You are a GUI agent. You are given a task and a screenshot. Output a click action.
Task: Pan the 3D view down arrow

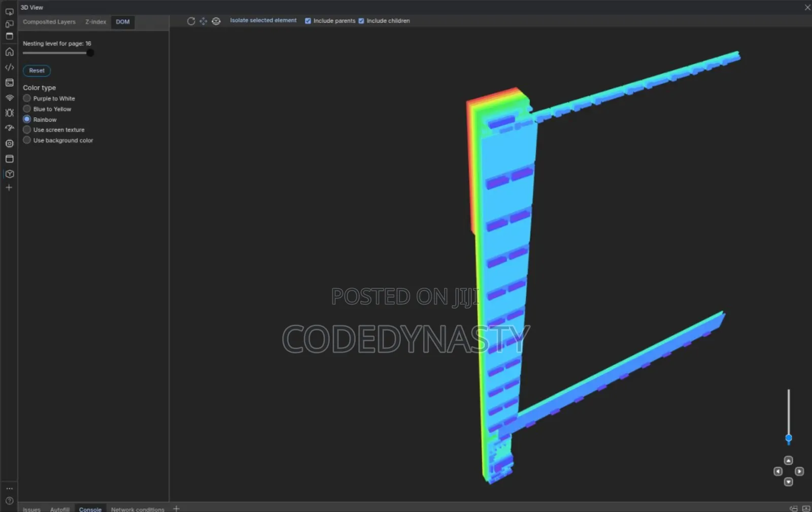tap(788, 482)
